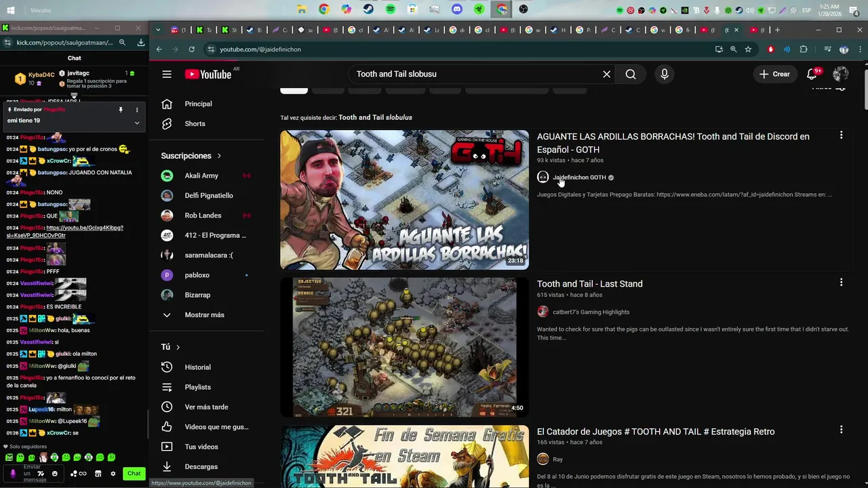Open the Kick chat emoji picker

coord(55,473)
